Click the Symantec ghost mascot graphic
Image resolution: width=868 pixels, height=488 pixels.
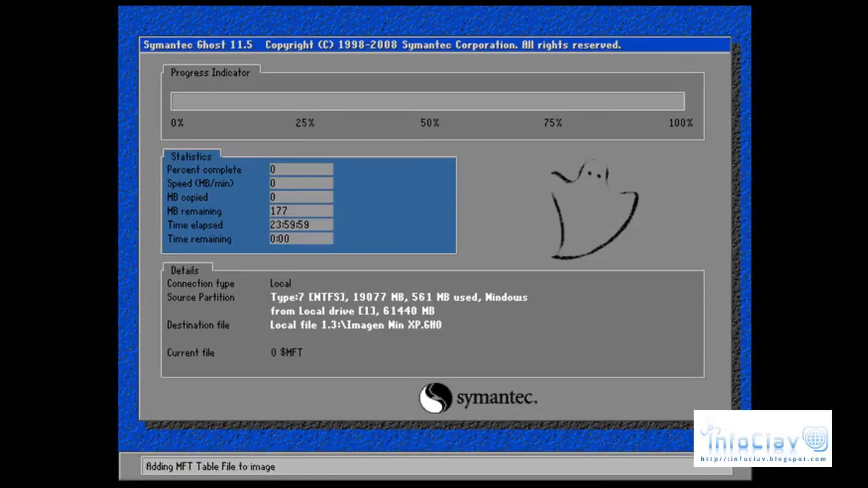point(593,210)
